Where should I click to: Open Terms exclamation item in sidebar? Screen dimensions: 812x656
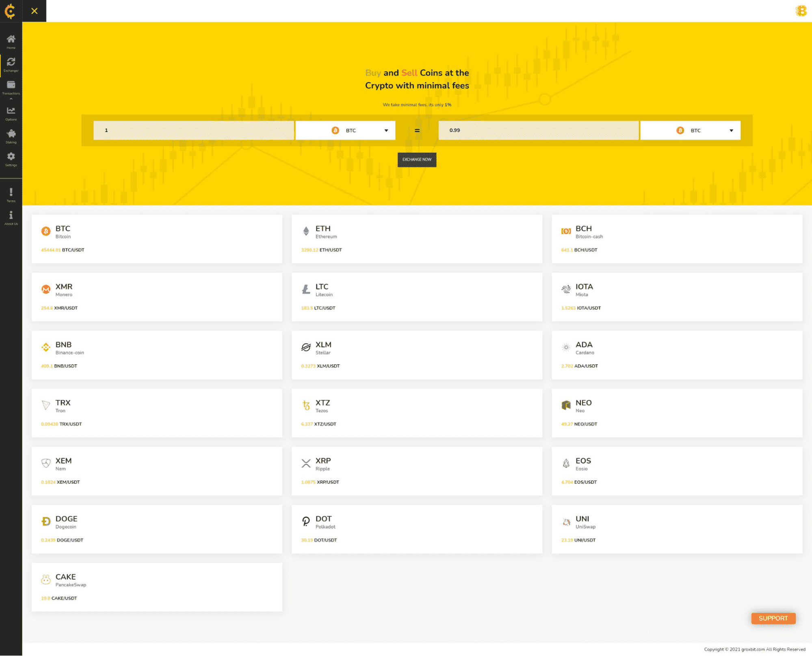[11, 195]
